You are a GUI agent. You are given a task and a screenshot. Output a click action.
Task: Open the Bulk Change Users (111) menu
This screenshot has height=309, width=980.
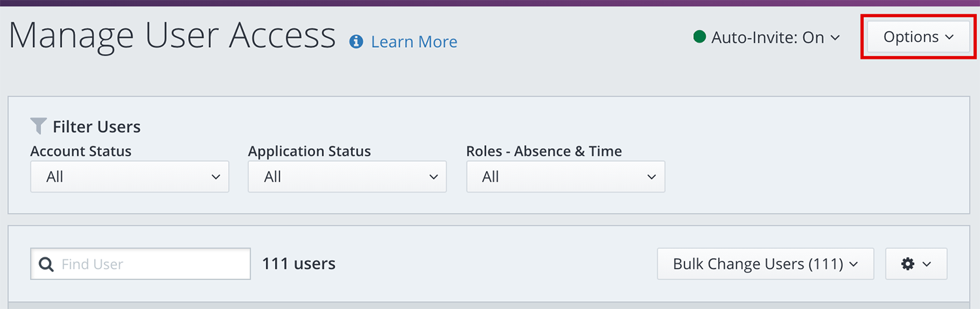(765, 264)
